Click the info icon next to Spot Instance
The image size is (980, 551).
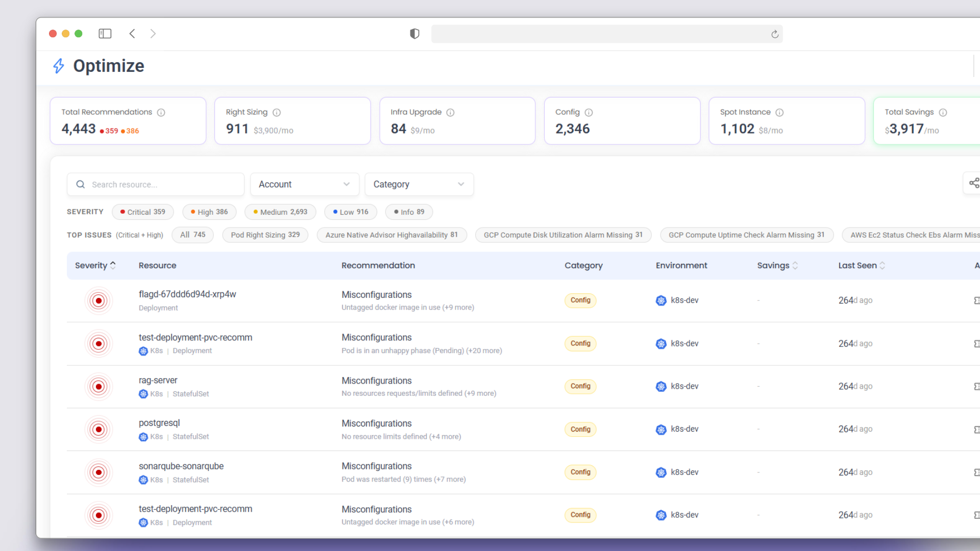pyautogui.click(x=780, y=112)
